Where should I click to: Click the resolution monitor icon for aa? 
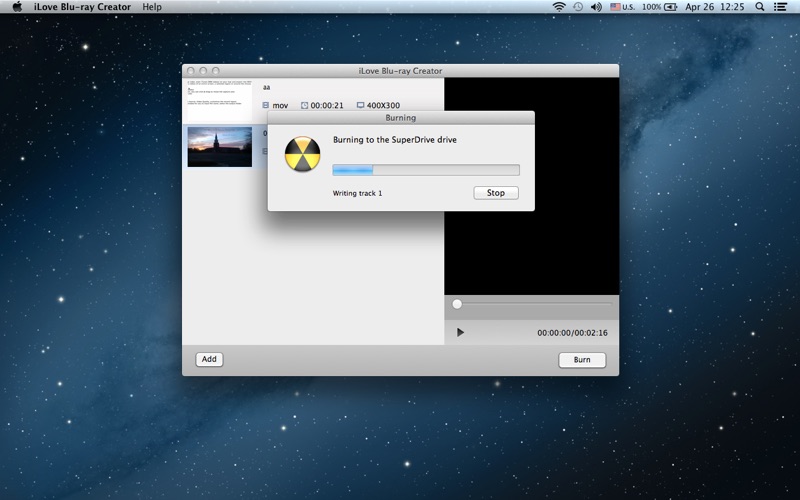point(360,105)
